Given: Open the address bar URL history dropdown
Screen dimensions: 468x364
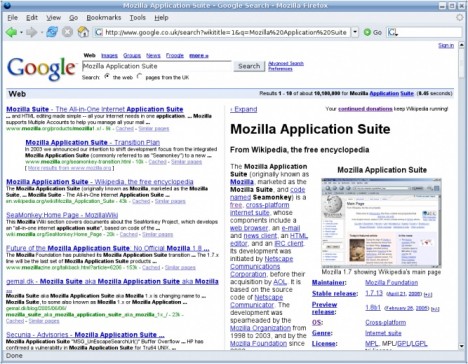Looking at the screenshot, I should [x=355, y=32].
